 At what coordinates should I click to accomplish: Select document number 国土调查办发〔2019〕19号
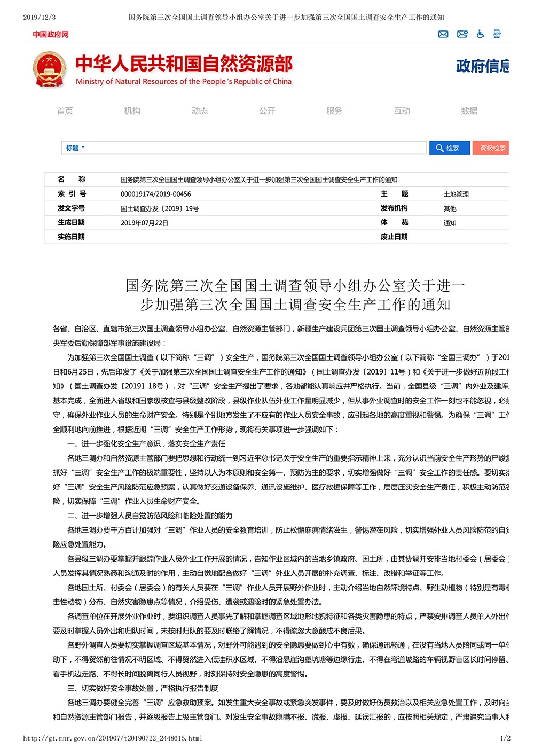coord(160,208)
